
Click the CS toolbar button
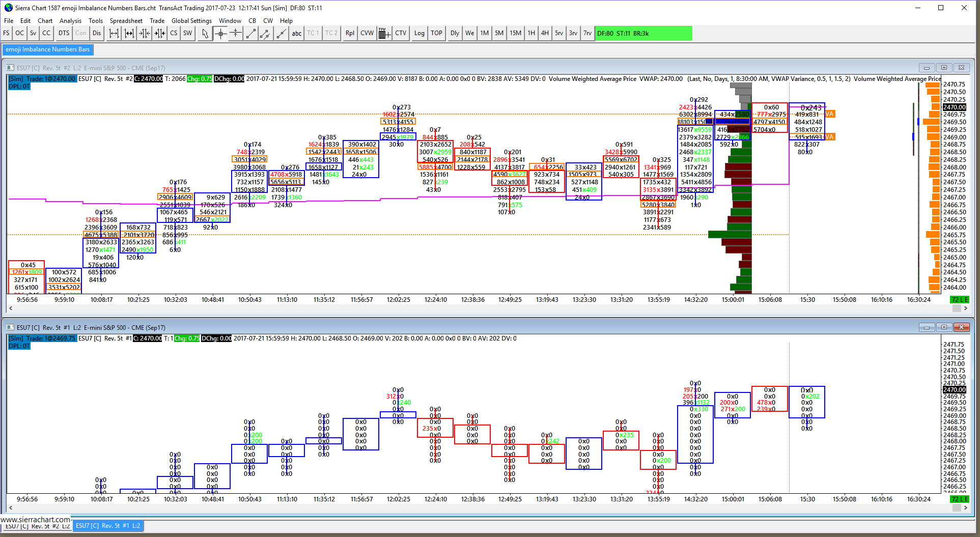click(174, 33)
